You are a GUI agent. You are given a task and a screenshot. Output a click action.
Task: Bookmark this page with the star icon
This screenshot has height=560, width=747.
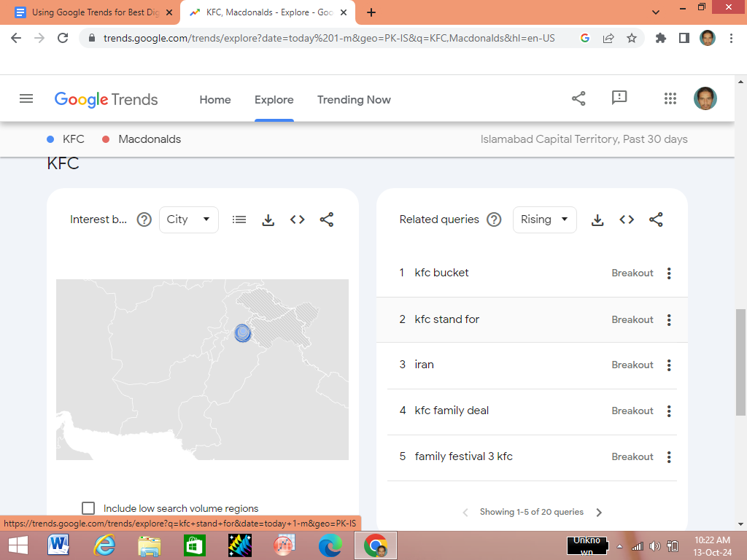click(x=631, y=38)
